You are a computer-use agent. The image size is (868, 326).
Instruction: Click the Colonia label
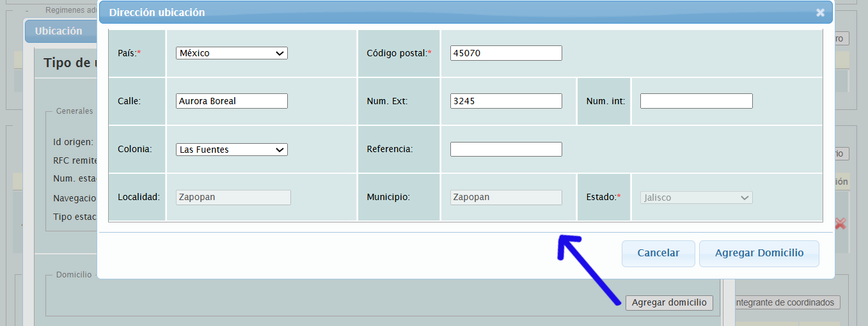click(x=135, y=150)
